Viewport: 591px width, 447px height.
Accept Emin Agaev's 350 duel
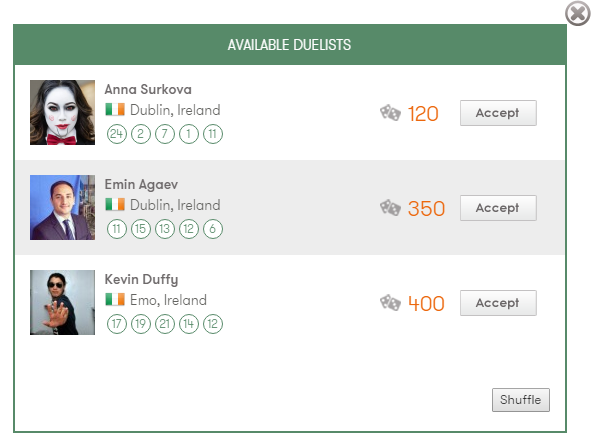(498, 208)
